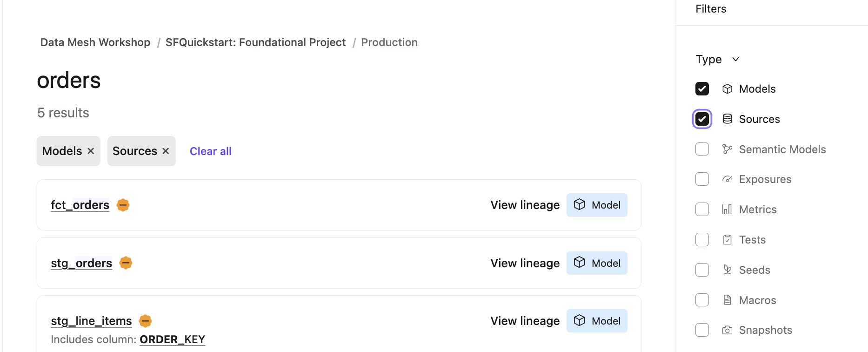The width and height of the screenshot is (868, 352).
Task: Click the Model cube badge for stg_line_items
Action: click(597, 321)
